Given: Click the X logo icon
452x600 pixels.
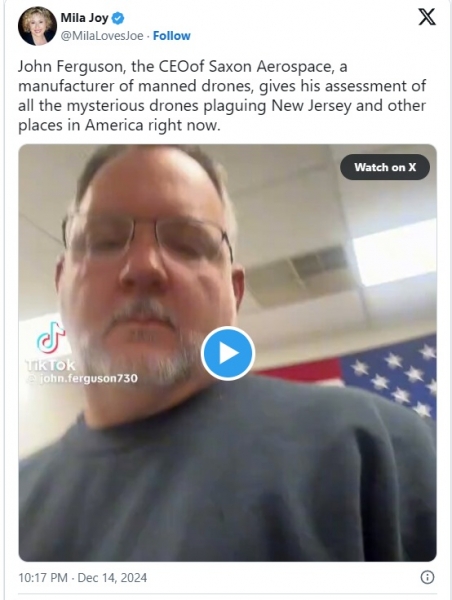Looking at the screenshot, I should point(426,17).
